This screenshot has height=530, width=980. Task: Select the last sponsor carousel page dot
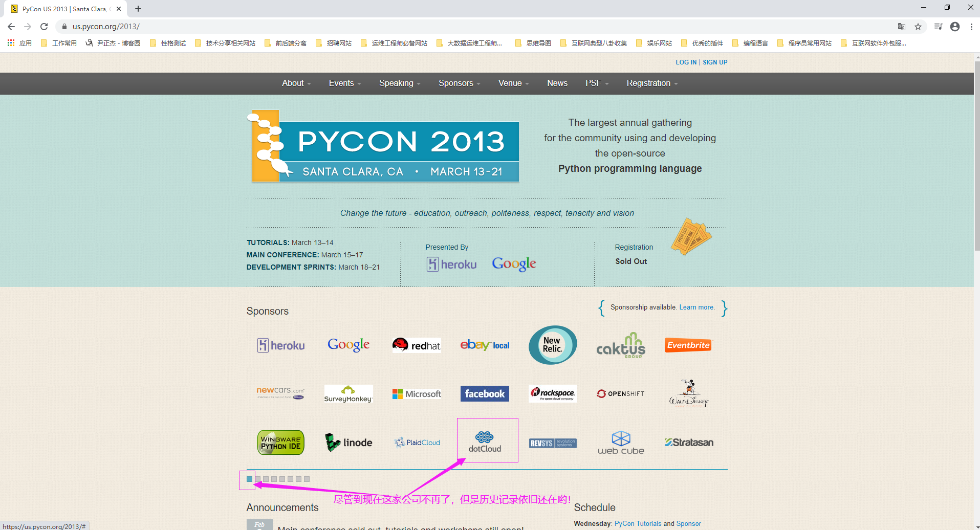pos(307,479)
